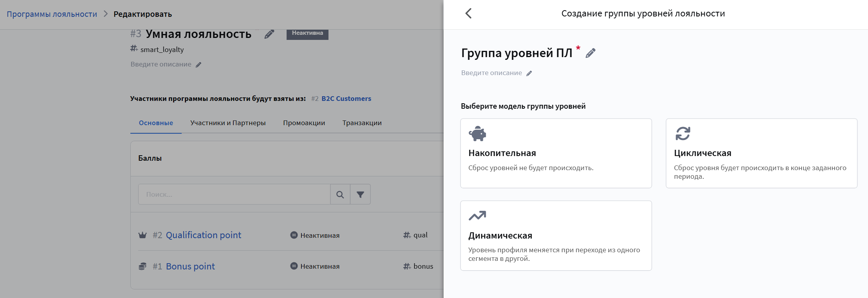Click 'Введите описание' placeholder in the side panel

click(491, 73)
